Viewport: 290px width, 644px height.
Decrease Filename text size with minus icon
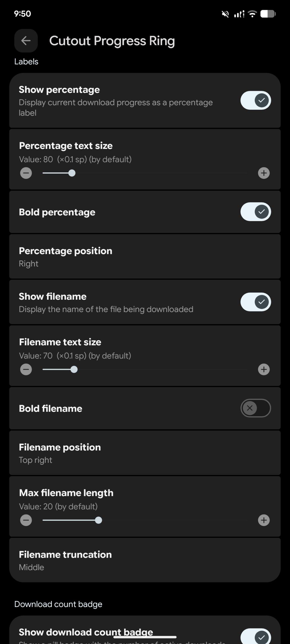[26, 370]
